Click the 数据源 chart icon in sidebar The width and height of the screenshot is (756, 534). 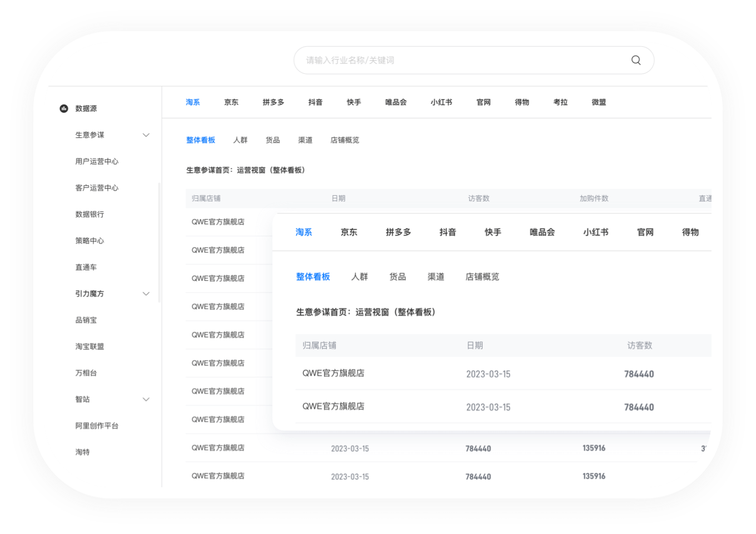tap(64, 108)
